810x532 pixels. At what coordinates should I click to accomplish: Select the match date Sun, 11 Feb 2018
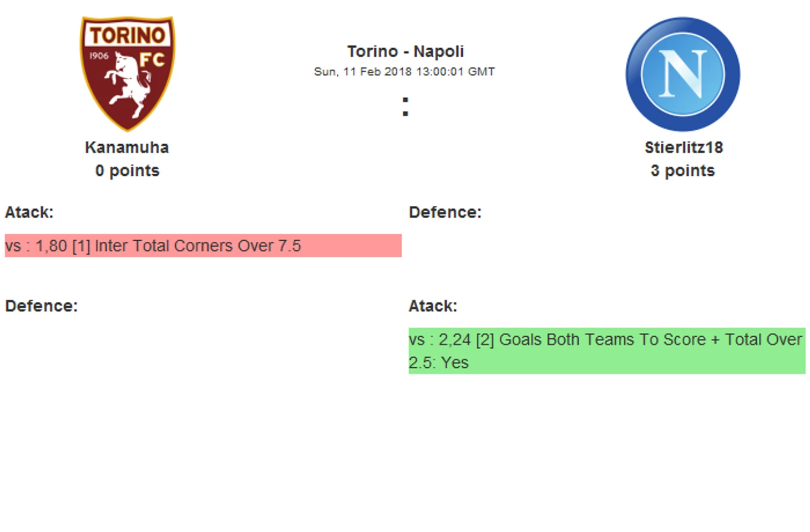(363, 72)
